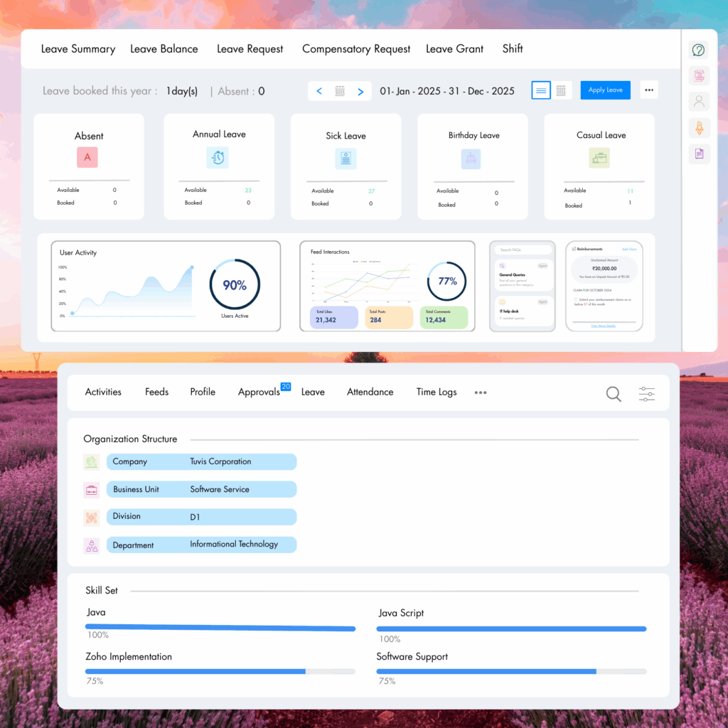Click the search magnifier icon
Image resolution: width=728 pixels, height=728 pixels.
click(614, 394)
